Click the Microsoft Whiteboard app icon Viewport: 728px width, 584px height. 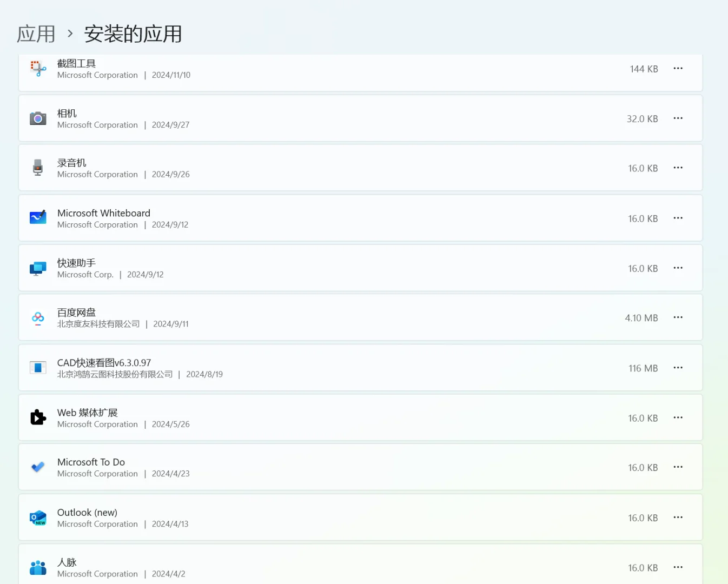tap(37, 217)
